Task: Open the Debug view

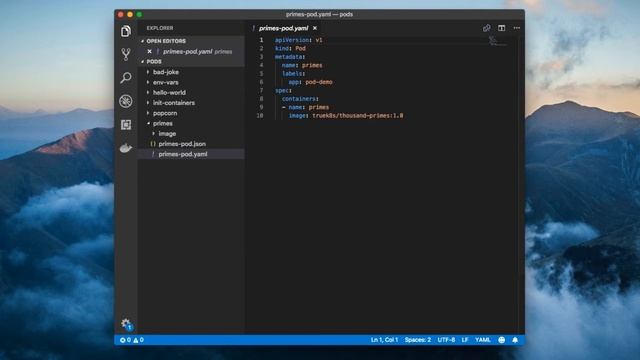Action: 126,101
